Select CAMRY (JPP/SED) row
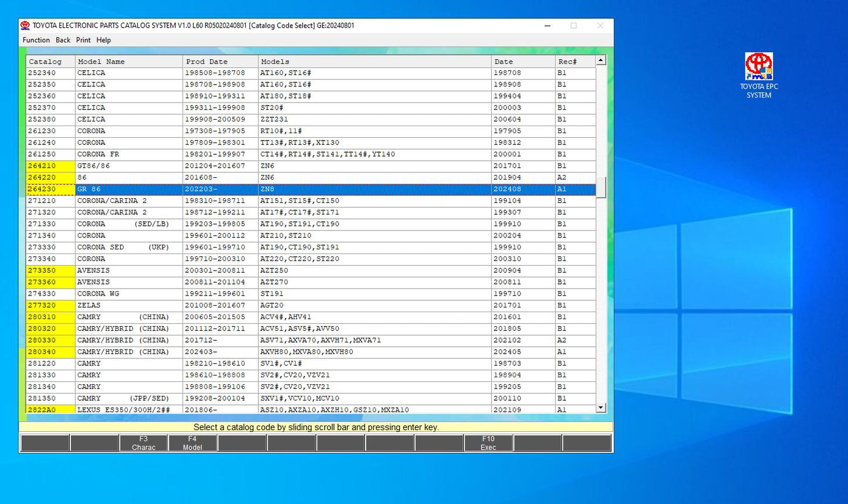 point(311,398)
